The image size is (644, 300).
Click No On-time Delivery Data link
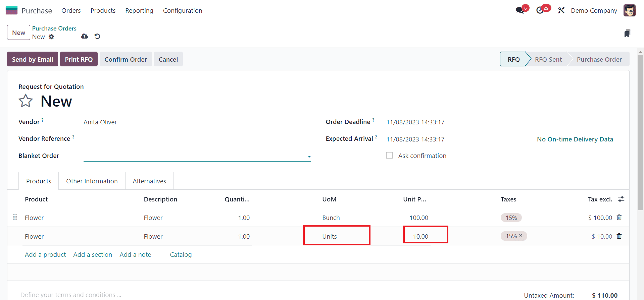pyautogui.click(x=575, y=139)
